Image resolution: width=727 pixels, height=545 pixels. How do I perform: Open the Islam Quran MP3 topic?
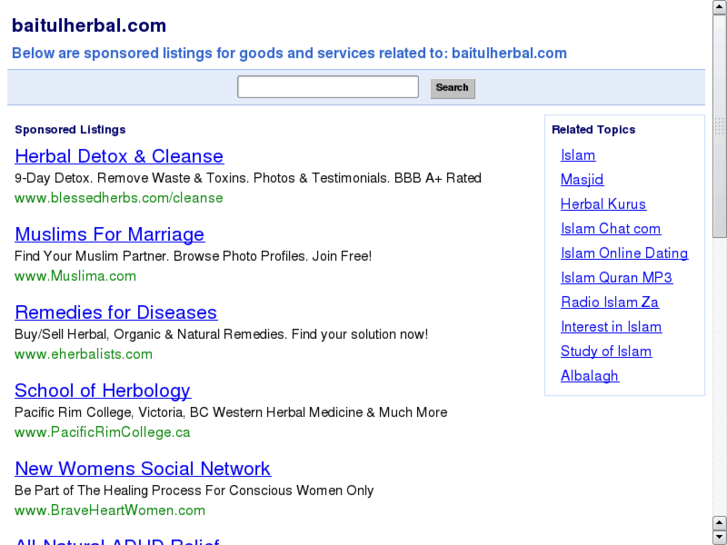[x=616, y=278]
